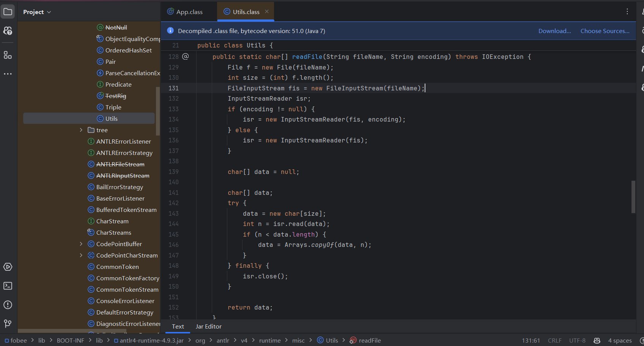
Task: Select CommonToken in tree
Action: [x=118, y=267]
